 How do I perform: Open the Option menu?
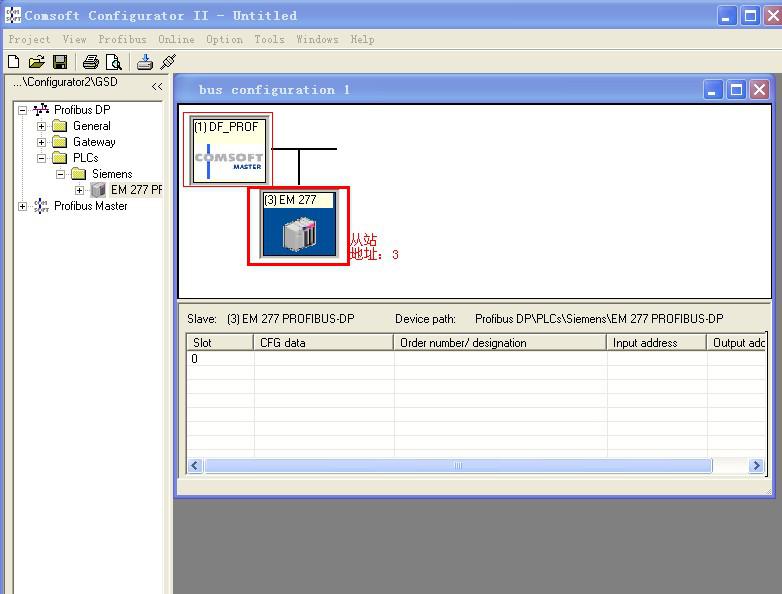[x=224, y=39]
